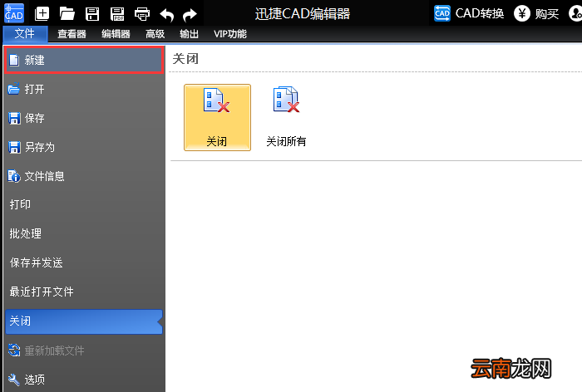This screenshot has height=392, width=582.
Task: Switch to the 查看器 tab
Action: point(72,34)
